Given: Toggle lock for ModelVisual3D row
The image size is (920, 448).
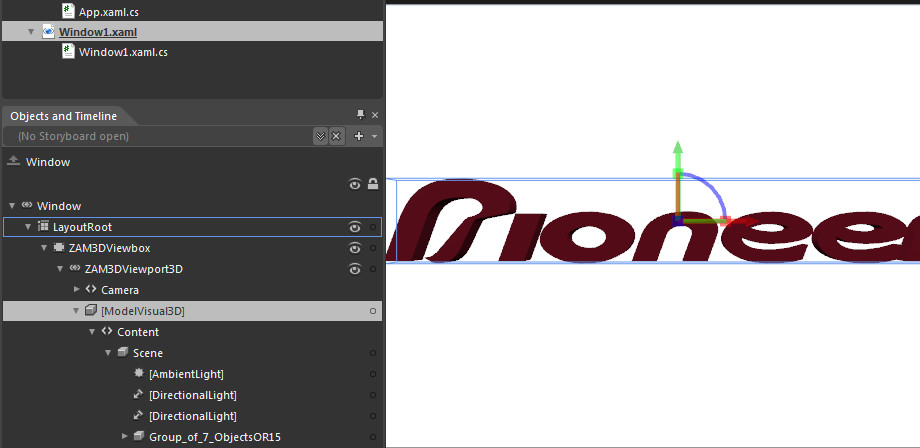Looking at the screenshot, I should pos(373,311).
